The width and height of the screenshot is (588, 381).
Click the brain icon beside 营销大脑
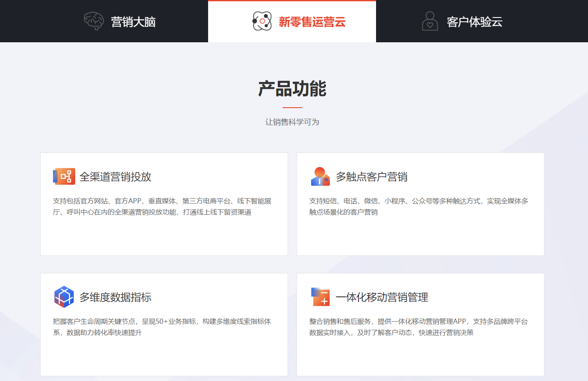pyautogui.click(x=94, y=21)
